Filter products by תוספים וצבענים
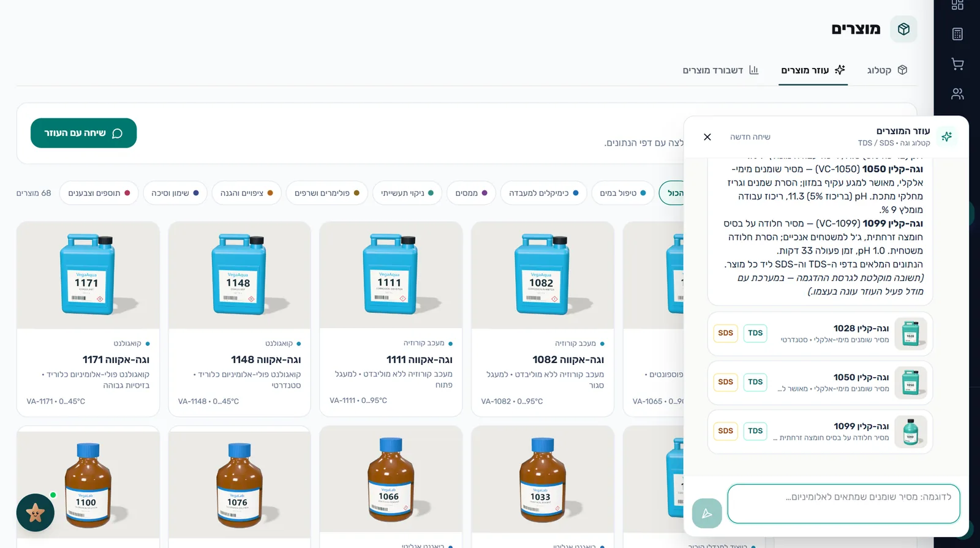 [x=99, y=193]
